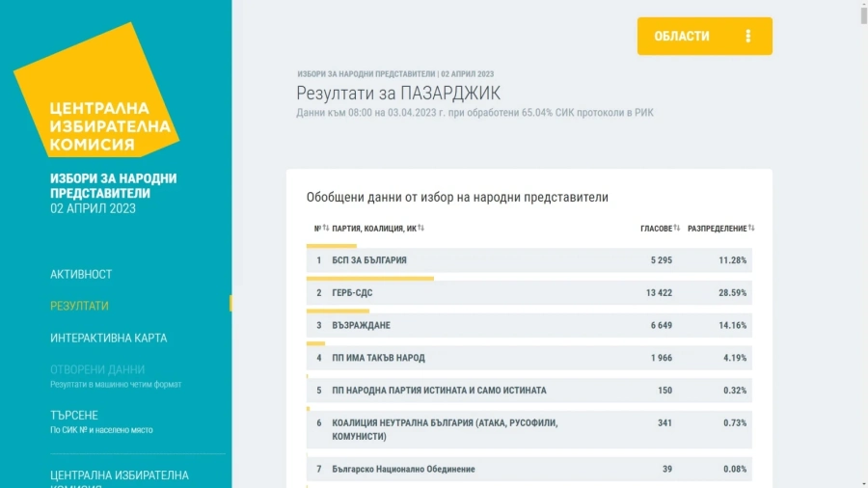The width and height of the screenshot is (868, 488).
Task: Click the Резултати за ПАЗАРДЖИК heading
Action: coord(398,93)
